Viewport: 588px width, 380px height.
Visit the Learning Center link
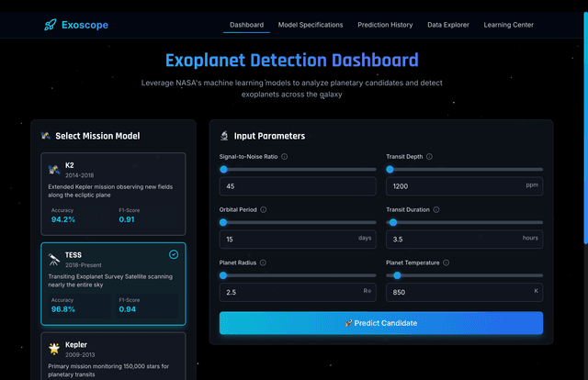click(509, 25)
